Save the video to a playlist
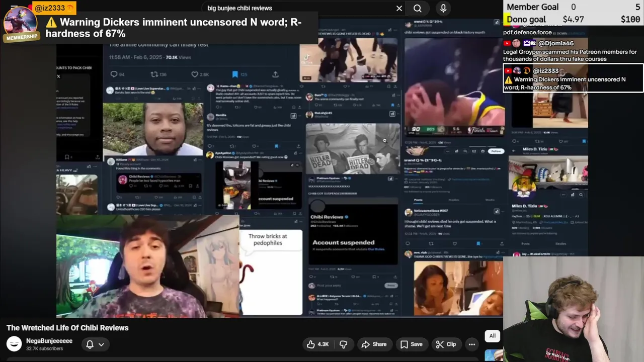This screenshot has height=362, width=644. (x=411, y=344)
